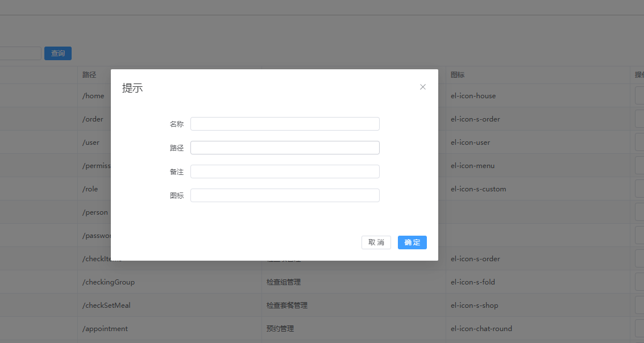This screenshot has height=343, width=644.
Task: Click the search box beside the 查询 button
Action: pyautogui.click(x=20, y=53)
